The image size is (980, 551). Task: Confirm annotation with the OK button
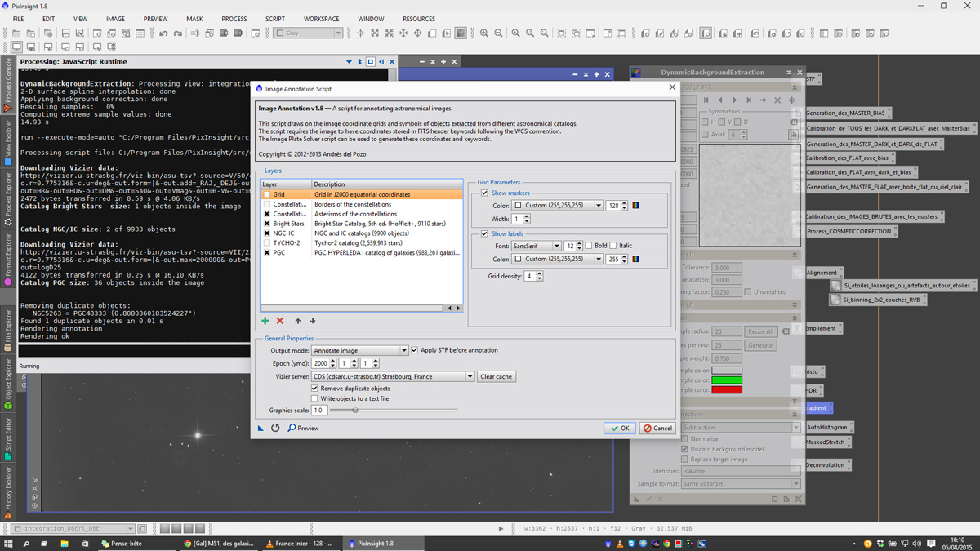click(621, 428)
